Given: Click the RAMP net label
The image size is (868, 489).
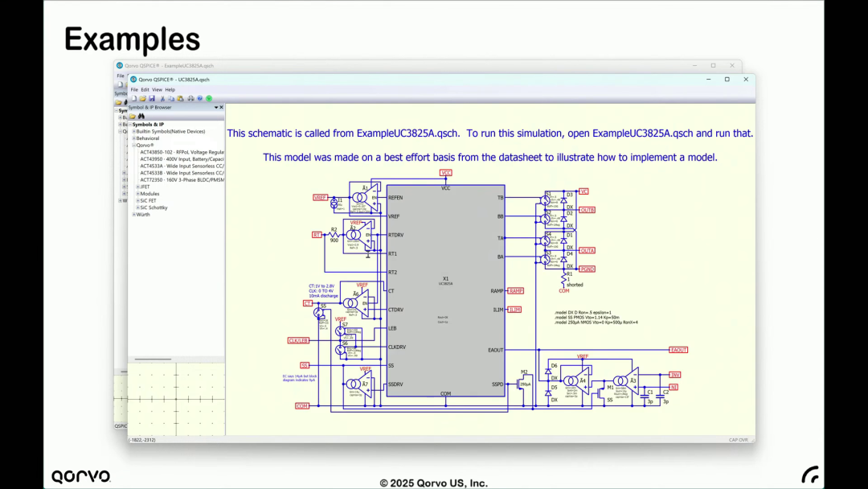Looking at the screenshot, I should tap(515, 290).
